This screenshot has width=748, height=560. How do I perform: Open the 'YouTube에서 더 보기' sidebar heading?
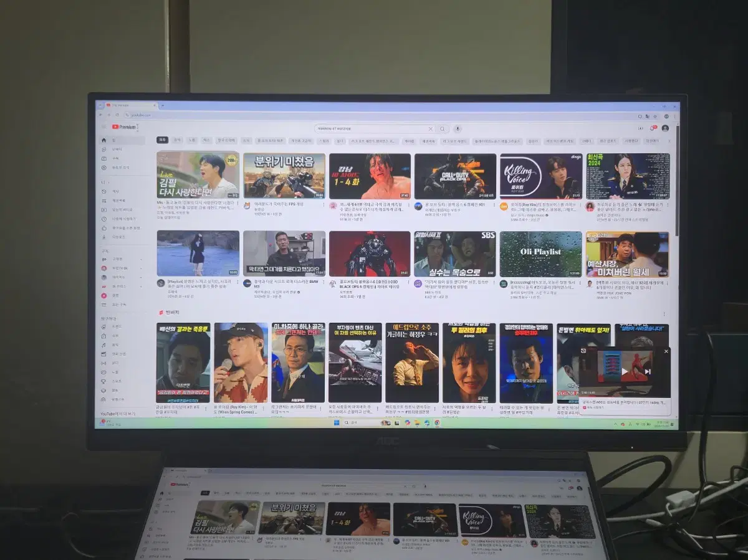118,414
